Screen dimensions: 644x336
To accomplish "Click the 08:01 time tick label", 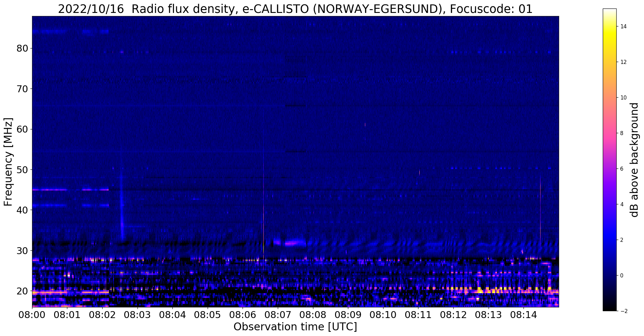I will pyautogui.click(x=67, y=315).
